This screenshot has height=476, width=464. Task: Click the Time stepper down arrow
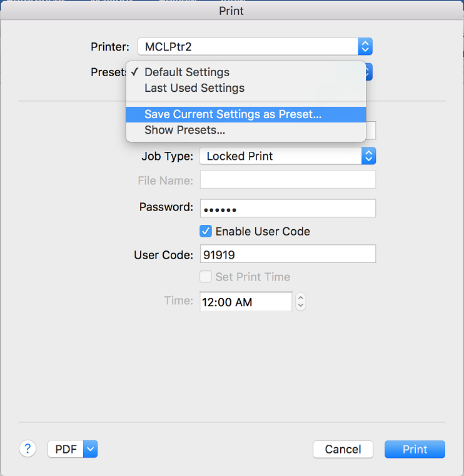[301, 305]
